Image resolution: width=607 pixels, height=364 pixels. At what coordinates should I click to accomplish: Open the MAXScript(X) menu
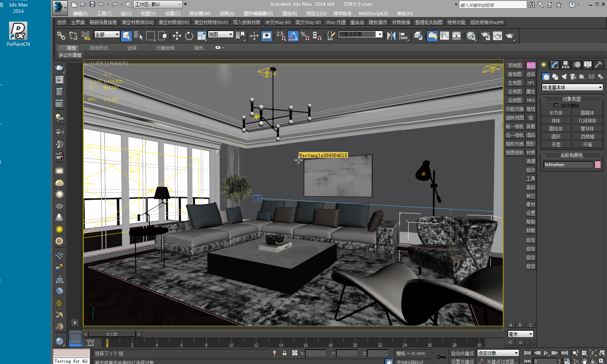tap(373, 14)
